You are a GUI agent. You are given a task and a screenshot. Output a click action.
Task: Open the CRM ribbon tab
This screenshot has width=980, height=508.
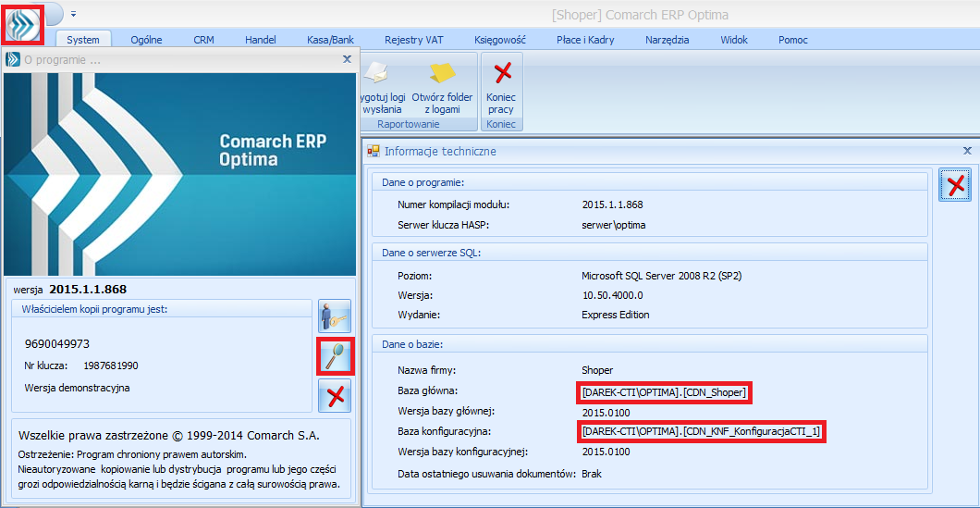pyautogui.click(x=203, y=40)
